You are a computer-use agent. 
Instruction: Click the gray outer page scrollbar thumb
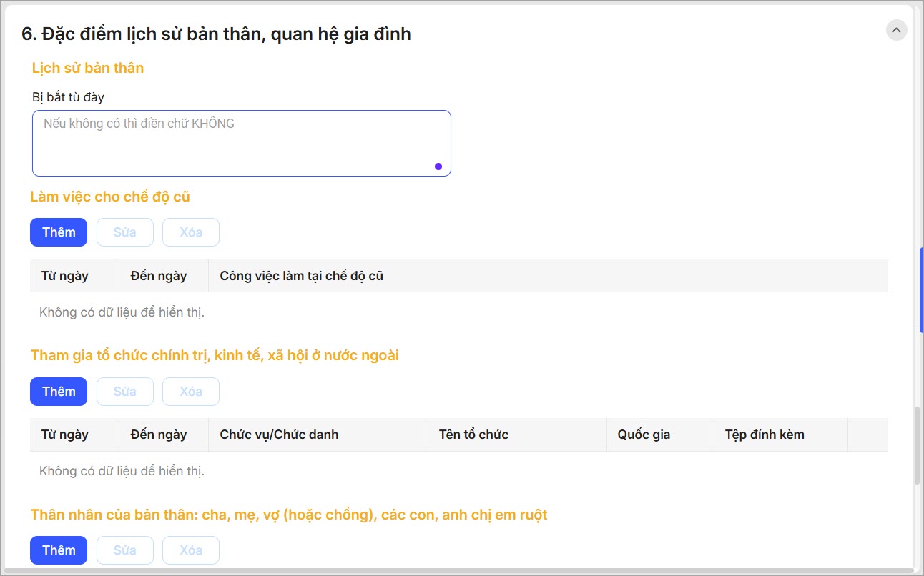click(918, 447)
